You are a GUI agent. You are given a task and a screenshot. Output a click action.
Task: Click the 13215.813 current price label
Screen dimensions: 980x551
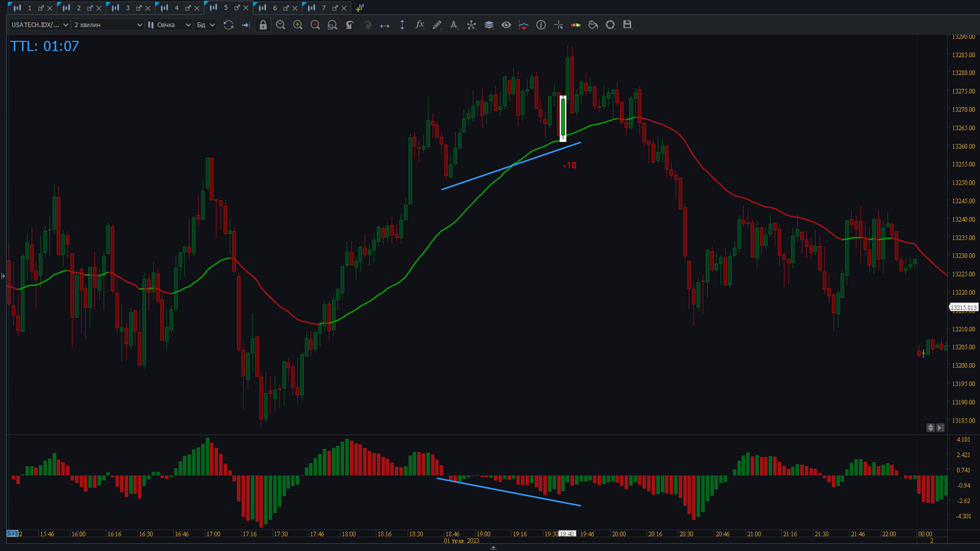point(963,308)
